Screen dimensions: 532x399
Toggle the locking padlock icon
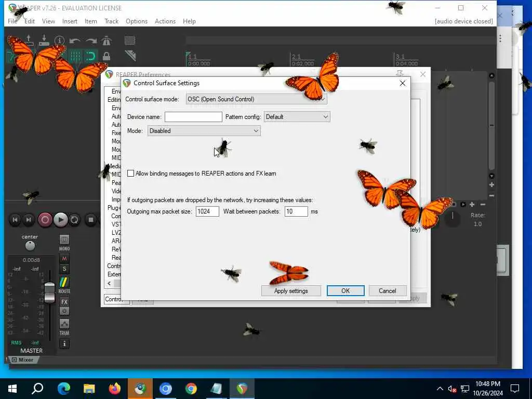[107, 56]
